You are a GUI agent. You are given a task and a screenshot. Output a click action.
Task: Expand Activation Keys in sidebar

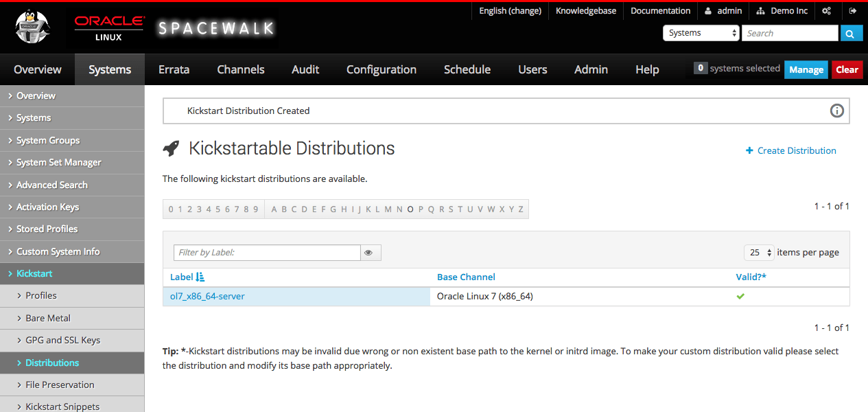point(72,207)
